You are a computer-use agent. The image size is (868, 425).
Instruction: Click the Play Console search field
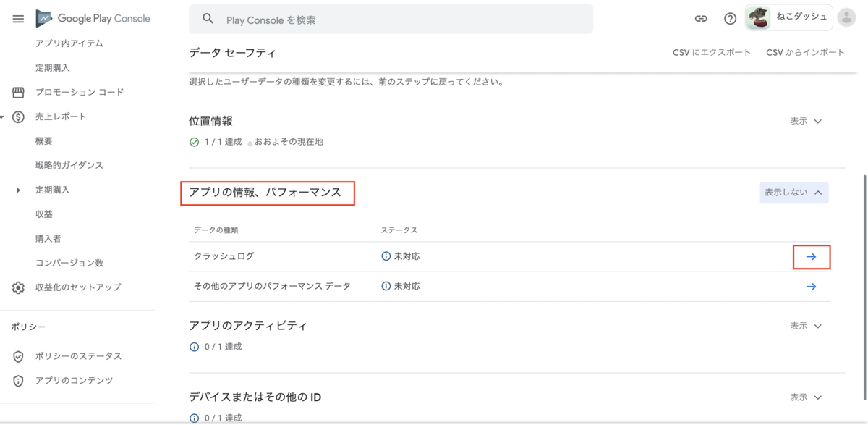(391, 20)
